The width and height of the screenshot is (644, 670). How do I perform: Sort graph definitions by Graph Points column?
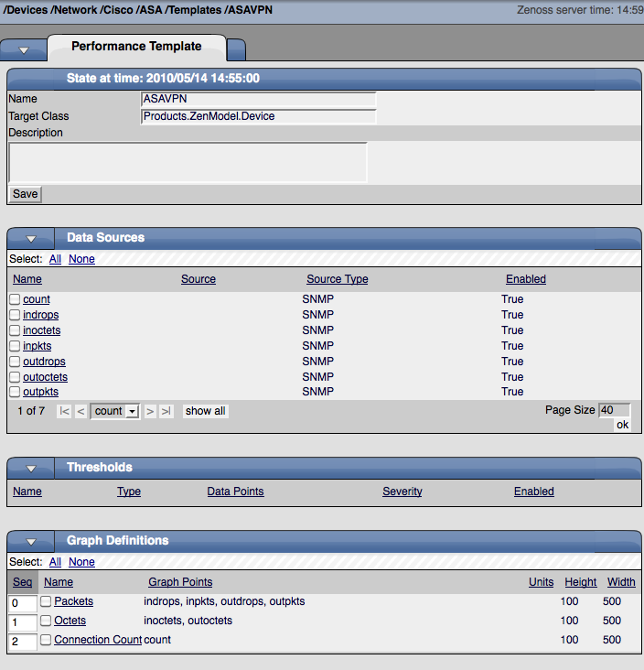pyautogui.click(x=180, y=582)
